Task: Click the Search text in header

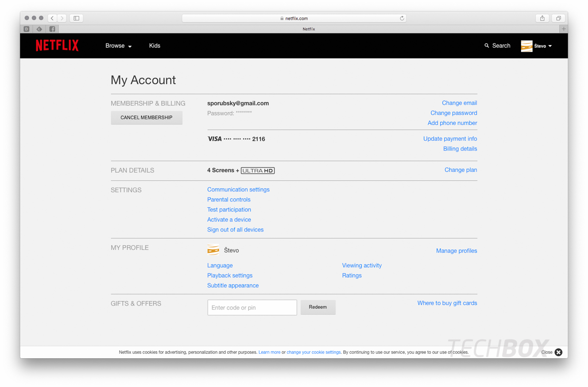Action: pos(501,46)
